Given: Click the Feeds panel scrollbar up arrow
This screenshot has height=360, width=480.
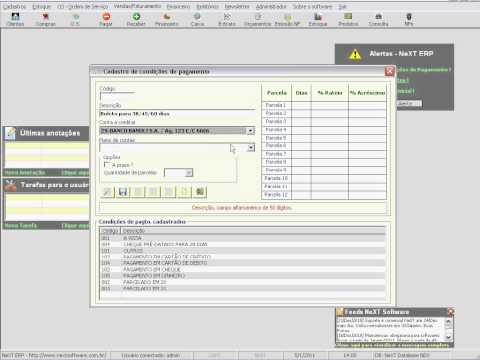Looking at the screenshot, I should (x=449, y=321).
